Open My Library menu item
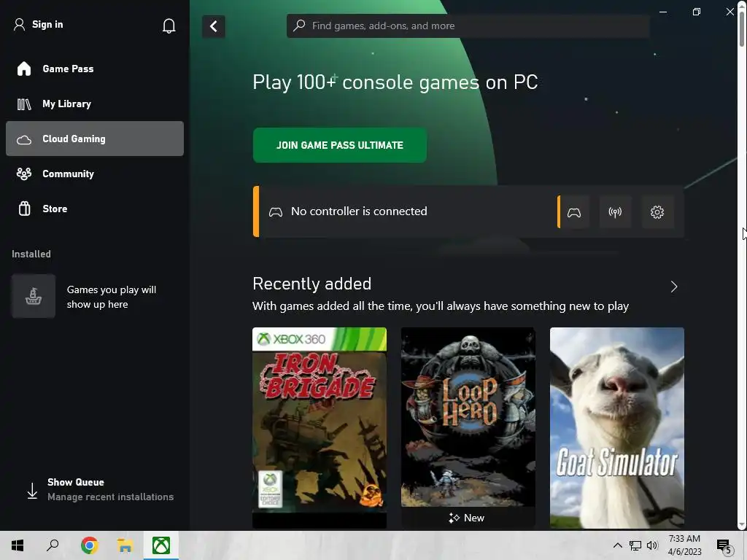This screenshot has width=747, height=560. [x=95, y=104]
